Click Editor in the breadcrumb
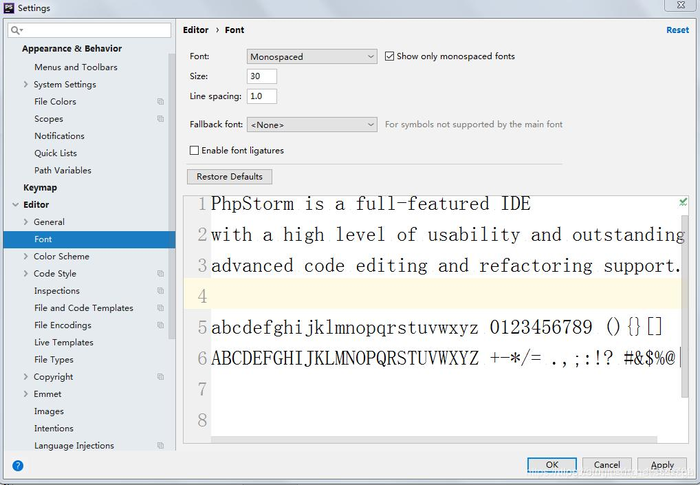Image resolution: width=700 pixels, height=485 pixels. click(x=196, y=30)
